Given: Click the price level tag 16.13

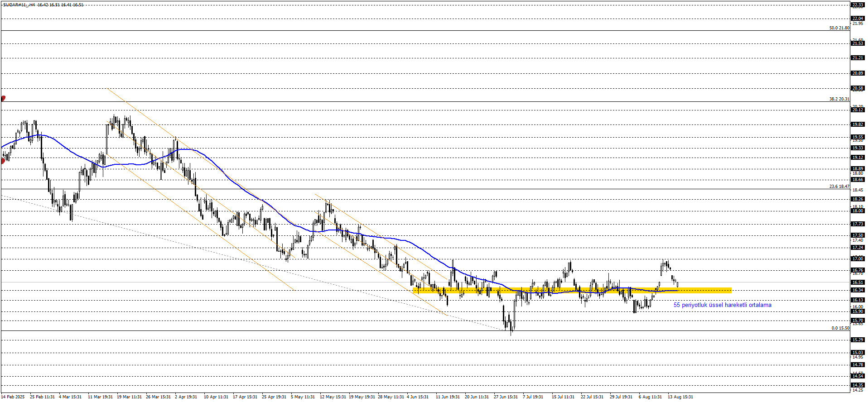Looking at the screenshot, I should click(x=858, y=300).
